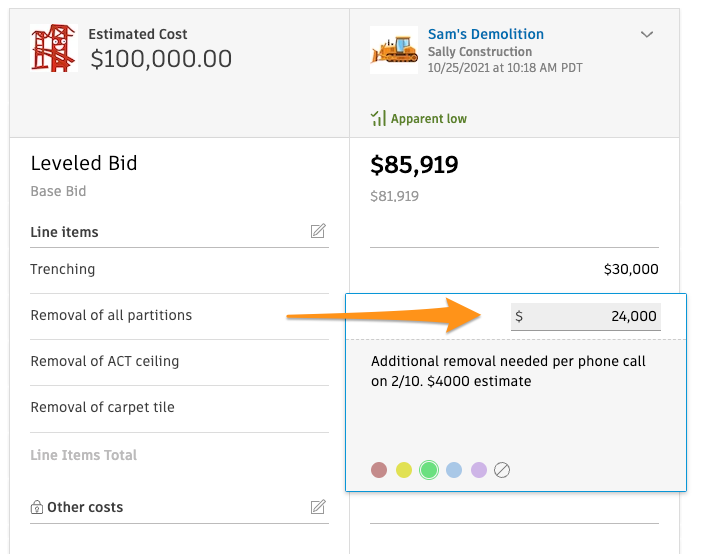Image resolution: width=718 pixels, height=554 pixels.
Task: Click the Apparent low bar chart icon
Action: click(378, 119)
